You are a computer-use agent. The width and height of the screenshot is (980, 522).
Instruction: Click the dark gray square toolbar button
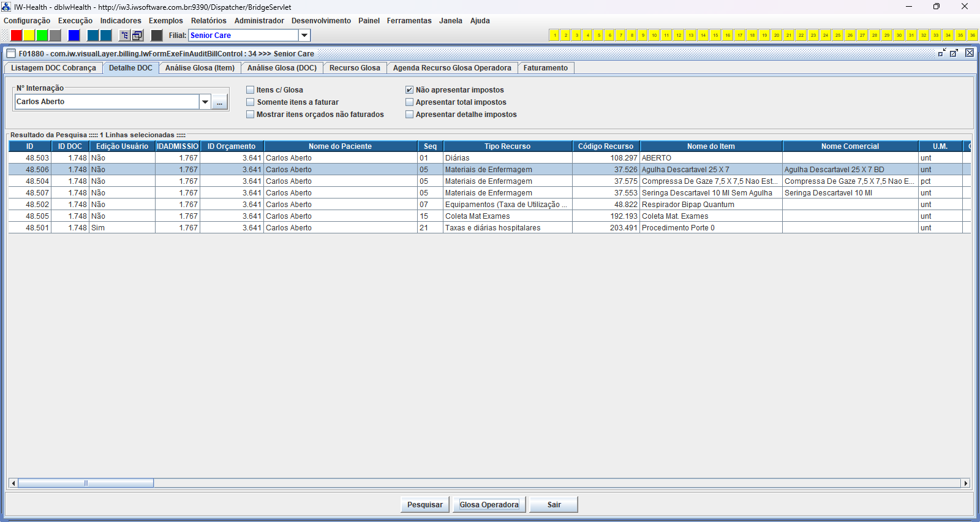pyautogui.click(x=157, y=36)
